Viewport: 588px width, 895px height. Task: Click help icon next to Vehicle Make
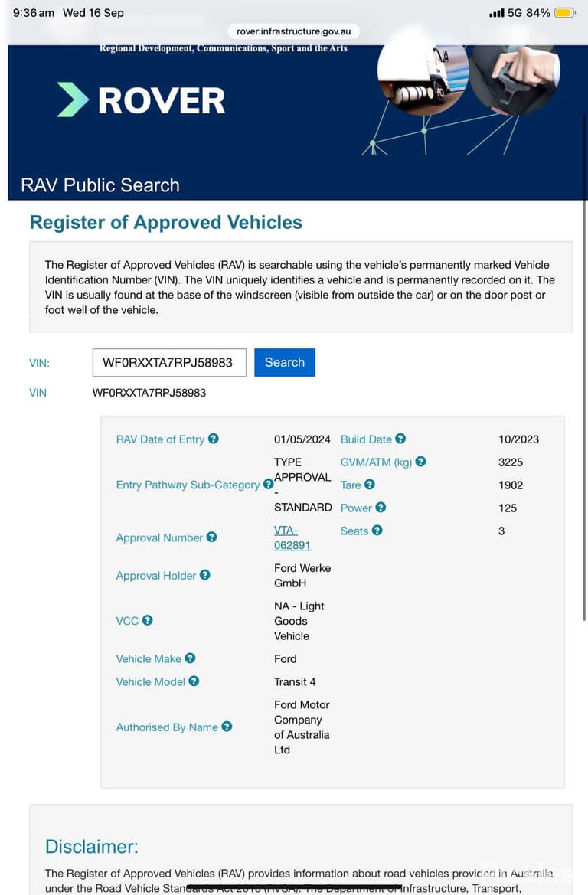190,658
